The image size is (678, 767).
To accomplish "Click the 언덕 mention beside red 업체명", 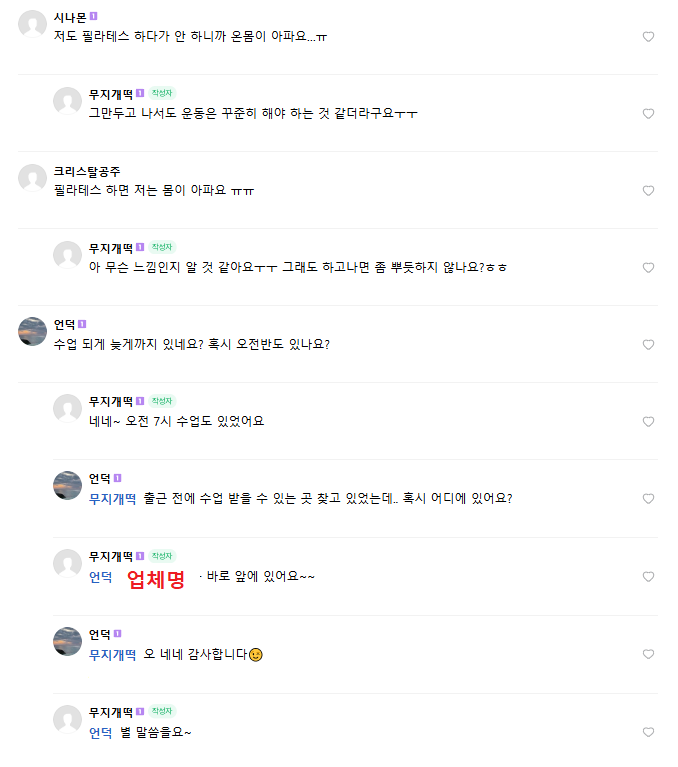I will tap(100, 577).
